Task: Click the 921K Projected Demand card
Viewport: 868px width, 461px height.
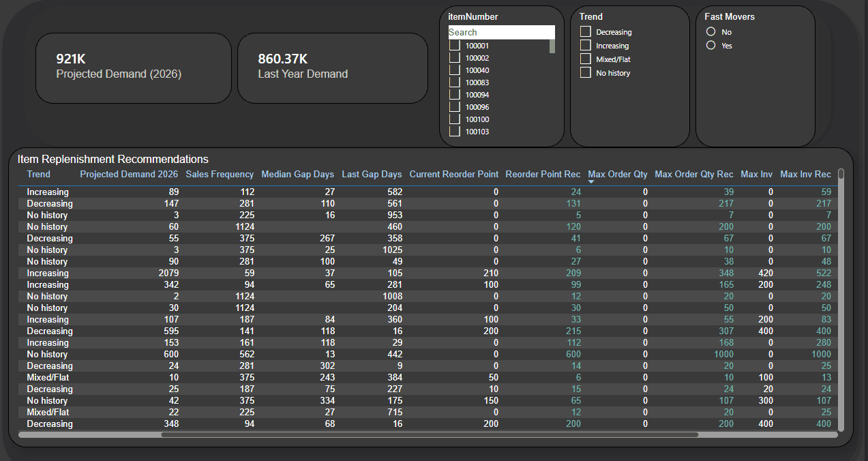Action: pos(133,68)
